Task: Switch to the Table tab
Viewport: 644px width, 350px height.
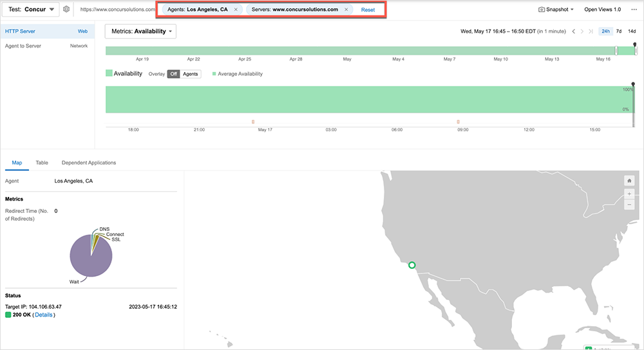Action: tap(42, 163)
